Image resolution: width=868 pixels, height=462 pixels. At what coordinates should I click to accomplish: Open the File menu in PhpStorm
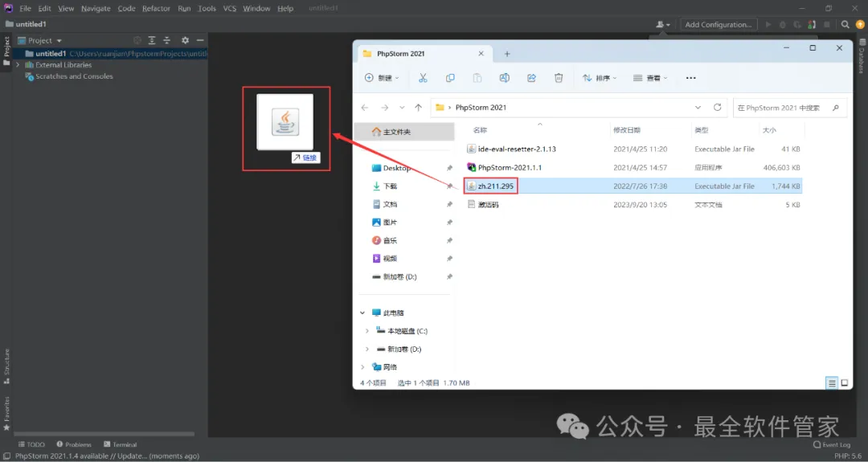pyautogui.click(x=26, y=8)
